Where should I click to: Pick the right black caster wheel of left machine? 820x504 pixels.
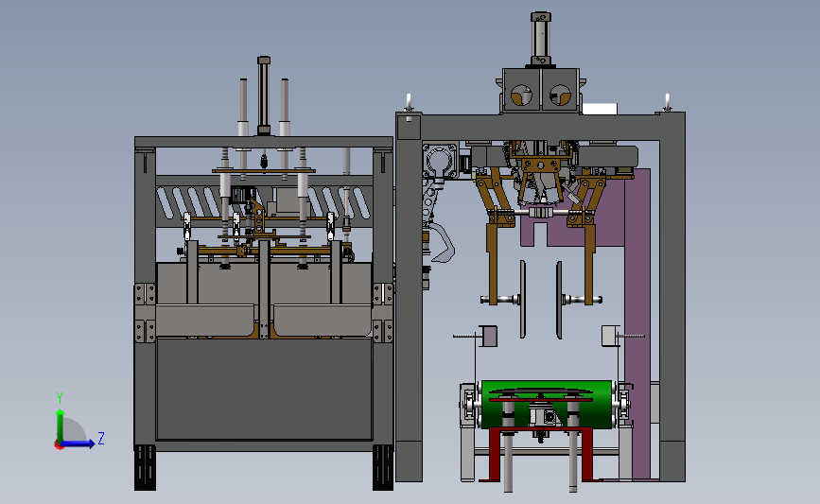[x=383, y=467]
